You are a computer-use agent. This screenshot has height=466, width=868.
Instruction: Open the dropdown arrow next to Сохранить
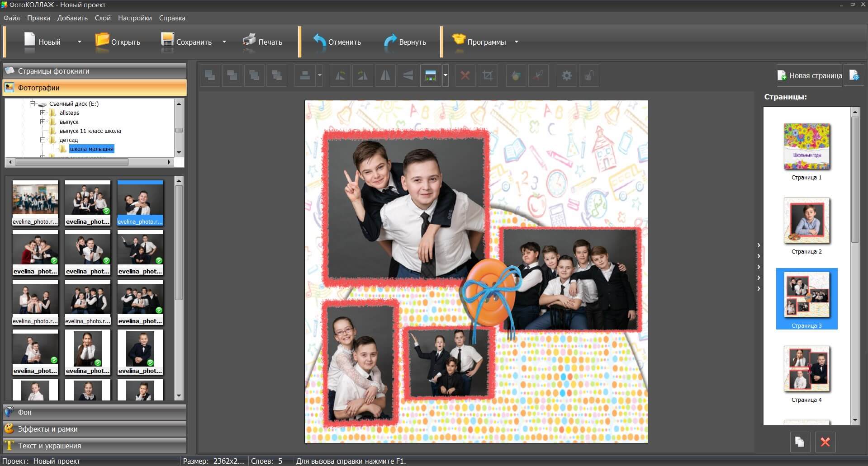click(x=224, y=42)
